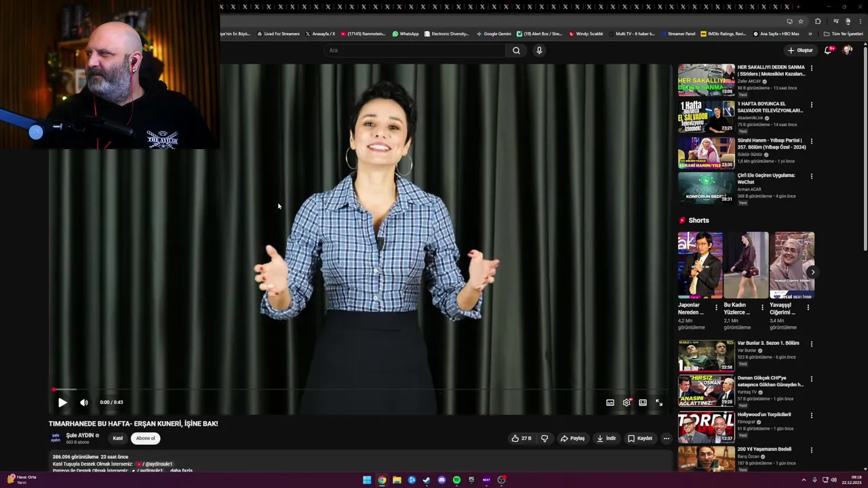Open HER SAKALLIYI DEDEN SANMA video thumbnail
The image size is (868, 488).
coord(706,80)
